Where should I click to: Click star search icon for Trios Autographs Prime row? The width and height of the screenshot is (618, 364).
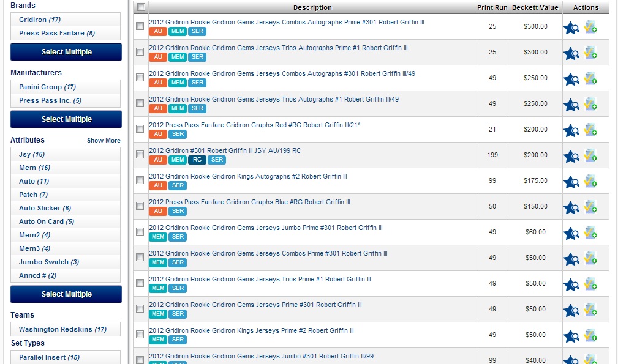[571, 53]
